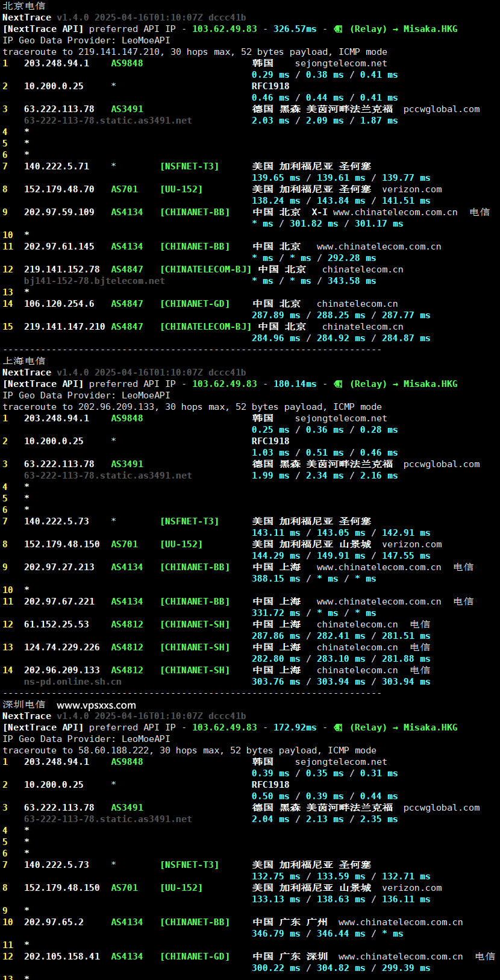Select latency value 388.15 ms
Viewport: 500px width, 980px height.
(x=276, y=579)
